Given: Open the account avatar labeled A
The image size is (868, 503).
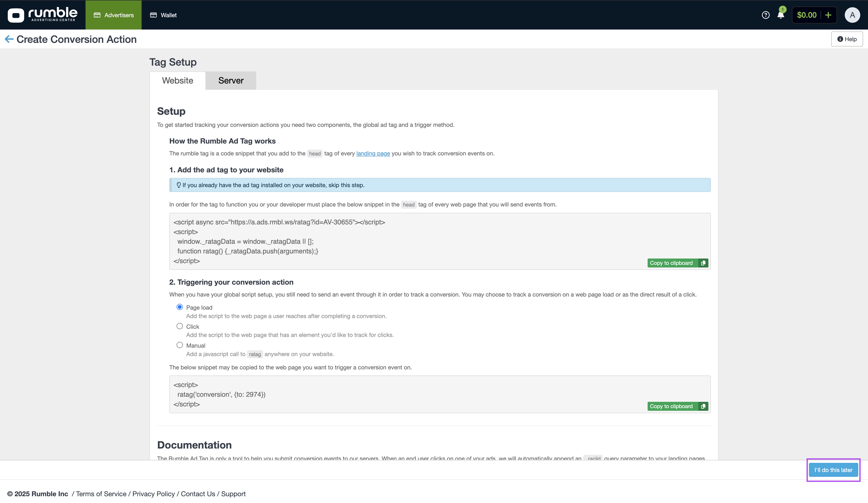Looking at the screenshot, I should (x=852, y=15).
